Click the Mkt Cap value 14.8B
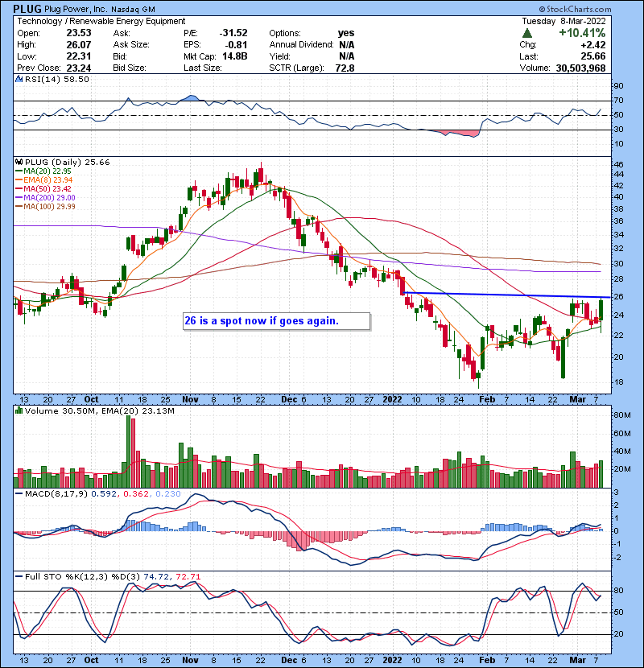This screenshot has height=668, width=644. click(x=235, y=56)
